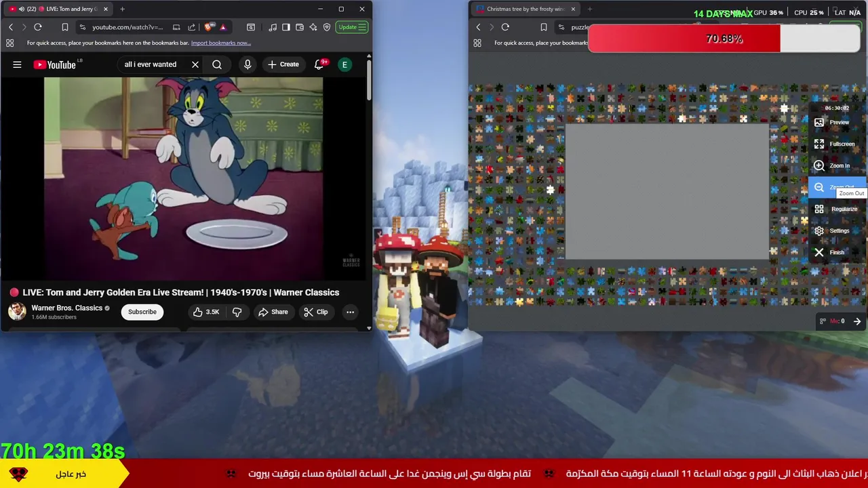
Task: Open the cast/install icon in address bar
Action: point(176,27)
